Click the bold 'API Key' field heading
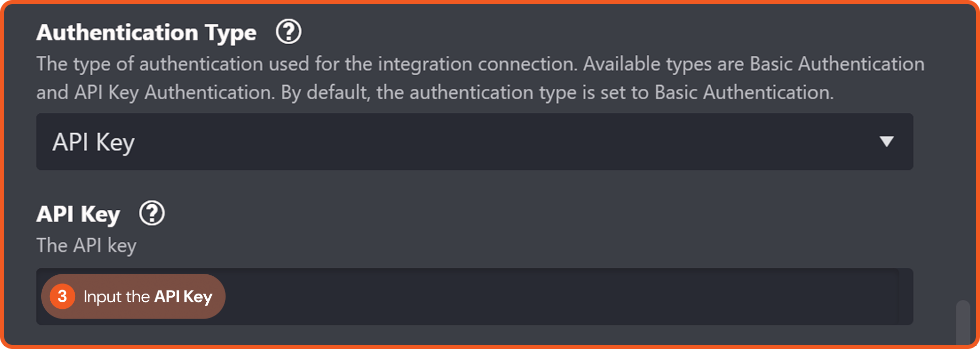This screenshot has height=349, width=980. (78, 214)
